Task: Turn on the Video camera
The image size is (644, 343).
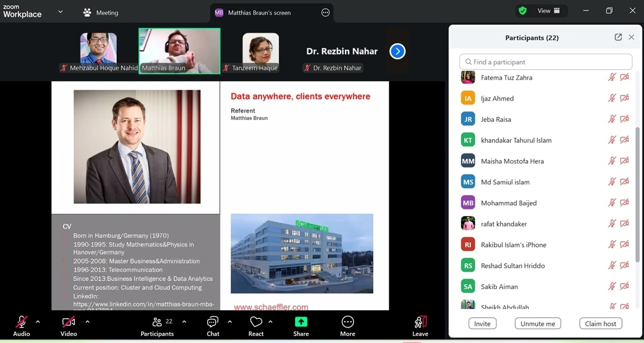Action: point(68,322)
